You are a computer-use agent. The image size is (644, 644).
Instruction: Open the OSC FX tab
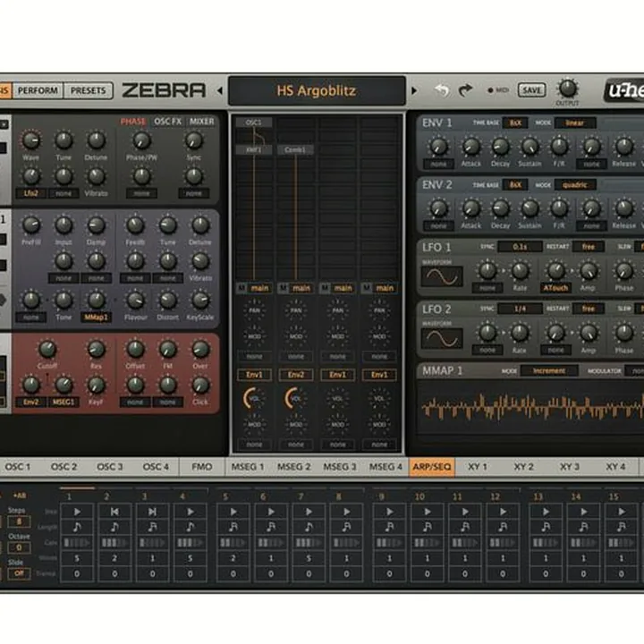tap(167, 122)
